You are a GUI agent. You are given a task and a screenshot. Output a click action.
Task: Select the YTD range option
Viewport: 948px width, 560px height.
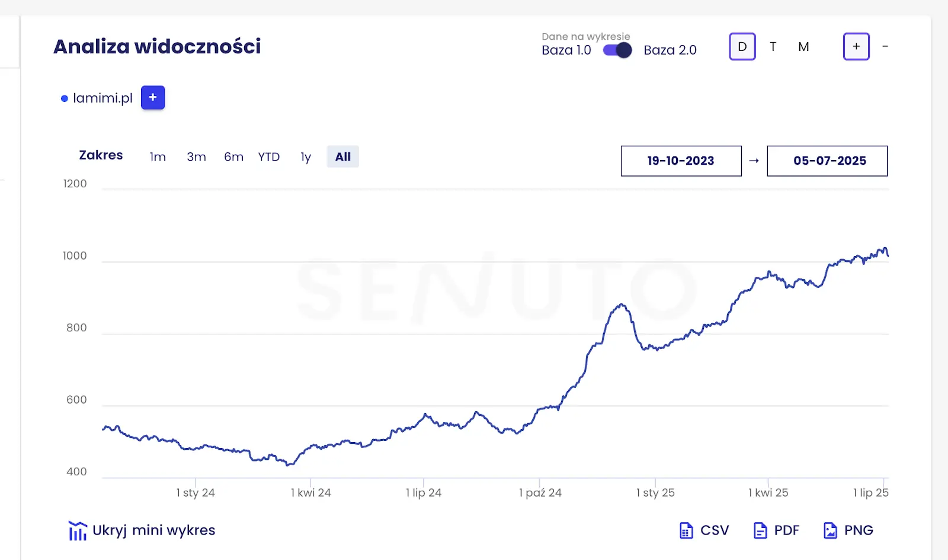269,157
